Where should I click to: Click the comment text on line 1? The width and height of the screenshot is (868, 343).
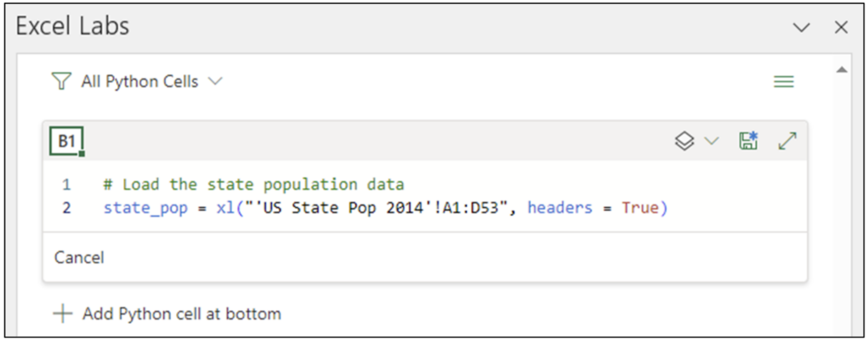(x=254, y=184)
